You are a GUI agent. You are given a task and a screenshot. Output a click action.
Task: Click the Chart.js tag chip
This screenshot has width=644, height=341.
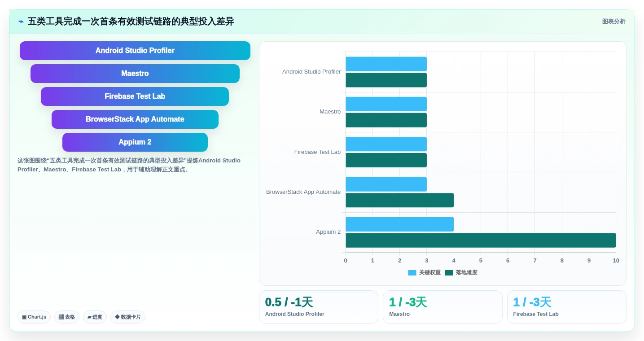pyautogui.click(x=34, y=317)
